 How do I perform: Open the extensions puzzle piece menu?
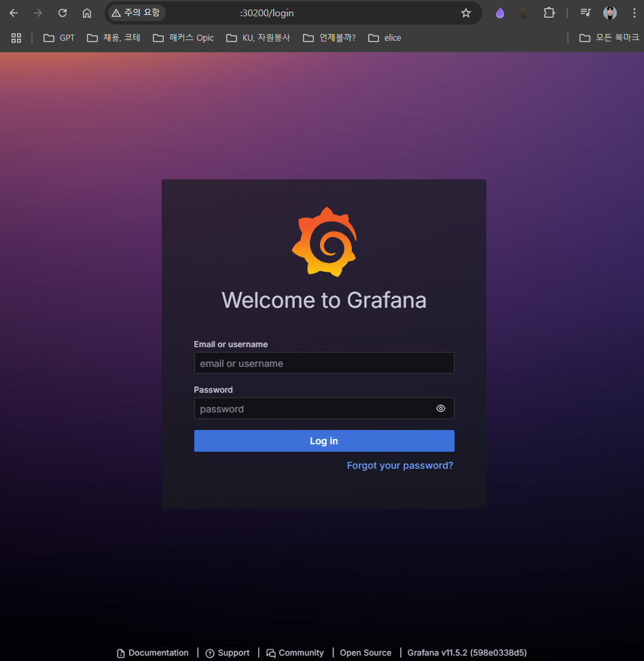(x=549, y=13)
